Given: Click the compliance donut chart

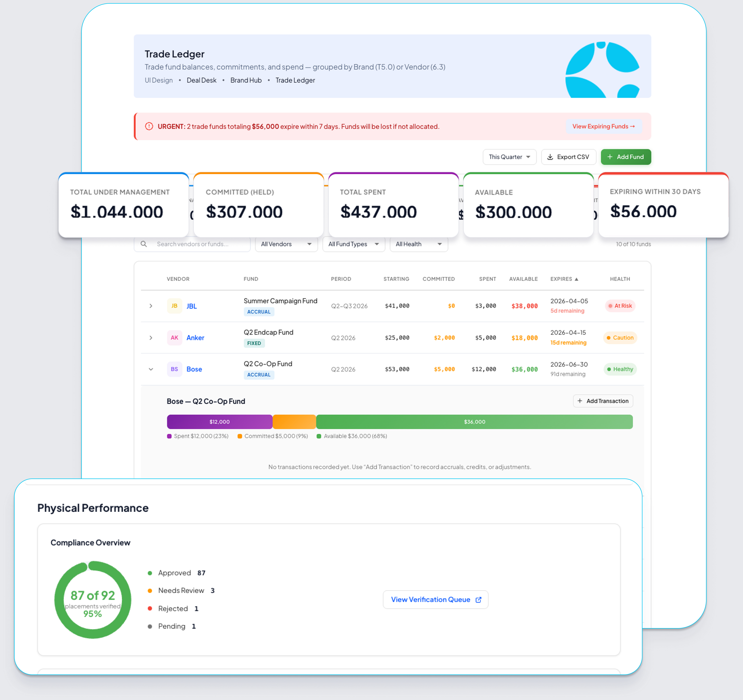Looking at the screenshot, I should click(93, 600).
